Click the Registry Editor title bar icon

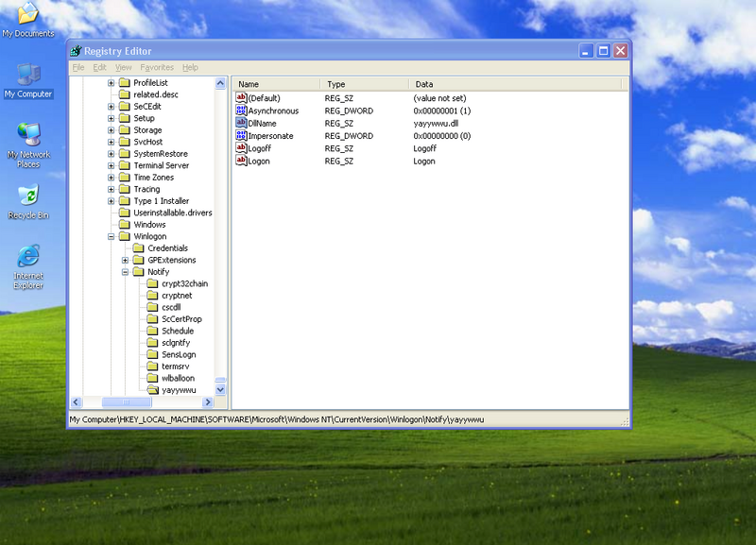point(76,51)
